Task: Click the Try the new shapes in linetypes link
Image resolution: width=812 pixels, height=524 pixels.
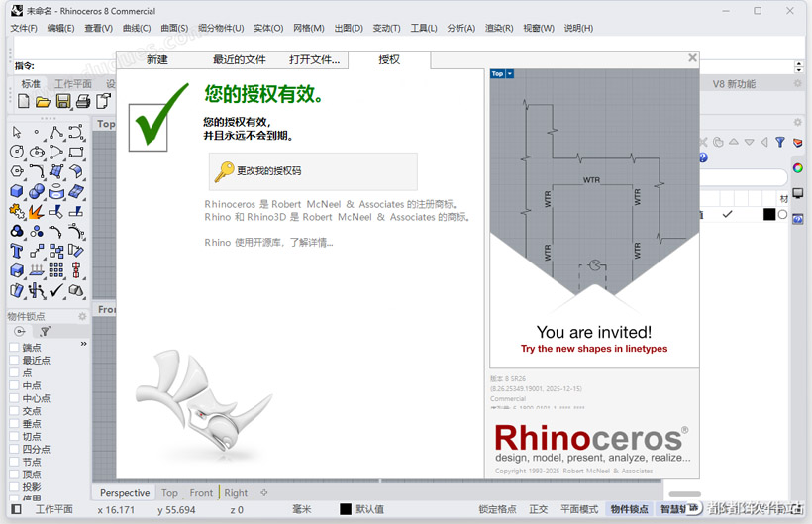Action: click(594, 349)
